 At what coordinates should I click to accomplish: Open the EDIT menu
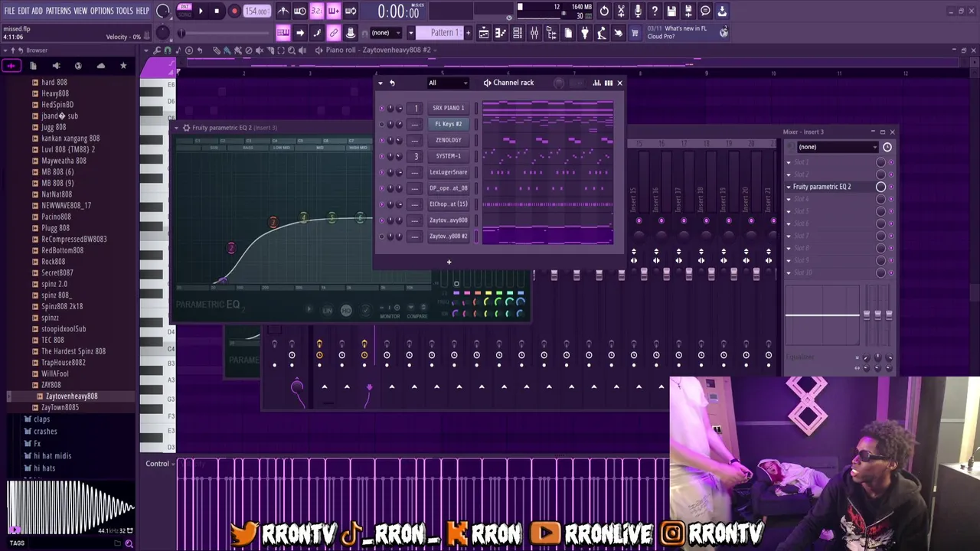coord(24,11)
